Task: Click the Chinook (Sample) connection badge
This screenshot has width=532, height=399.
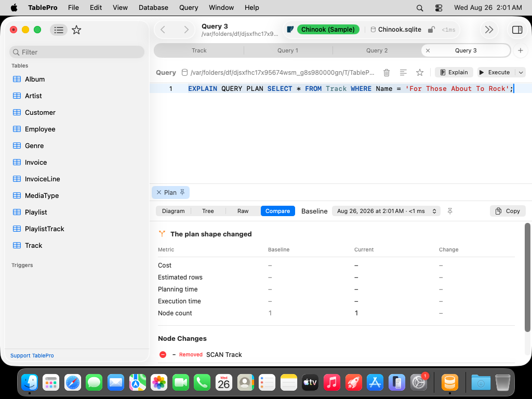Action: [328, 30]
